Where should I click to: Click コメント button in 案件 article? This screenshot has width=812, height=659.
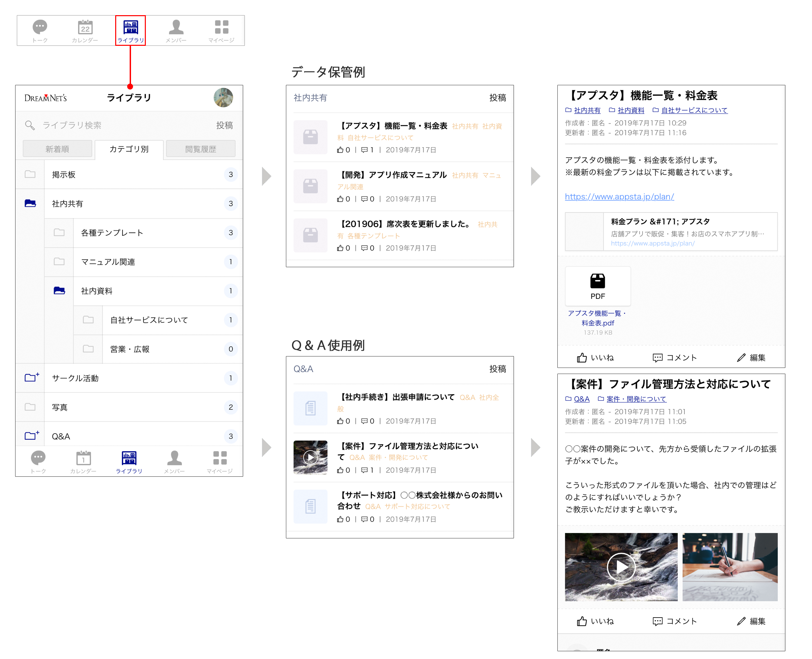(x=674, y=621)
